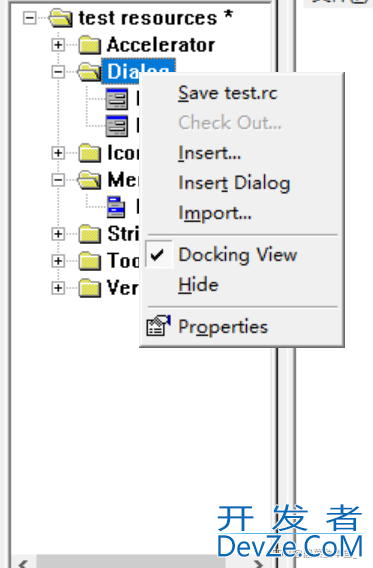Expand the Icon folder node
Image resolution: width=373 pixels, height=568 pixels.
(x=58, y=153)
